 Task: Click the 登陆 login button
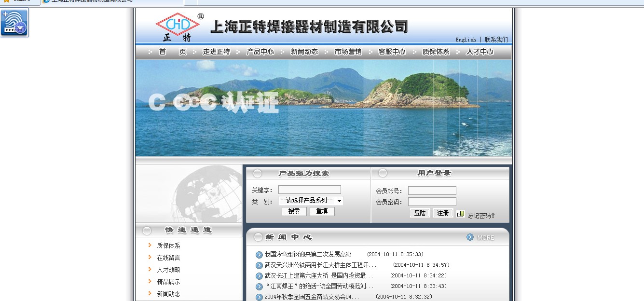[x=420, y=213]
